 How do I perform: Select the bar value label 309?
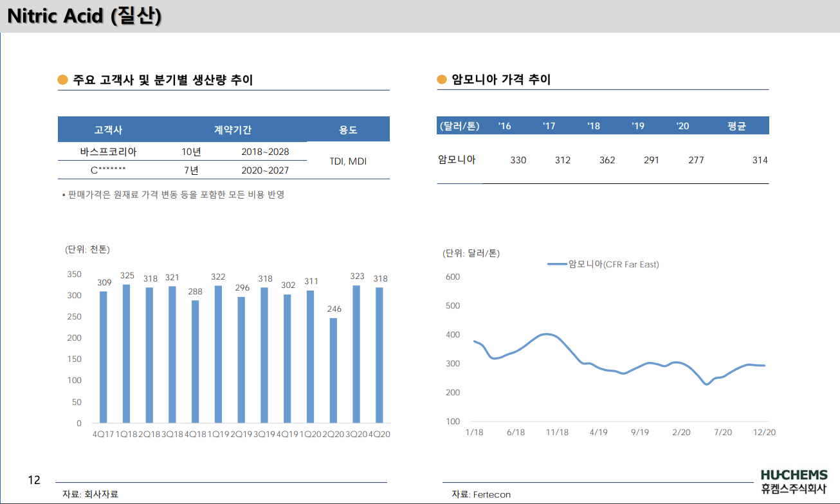(104, 283)
